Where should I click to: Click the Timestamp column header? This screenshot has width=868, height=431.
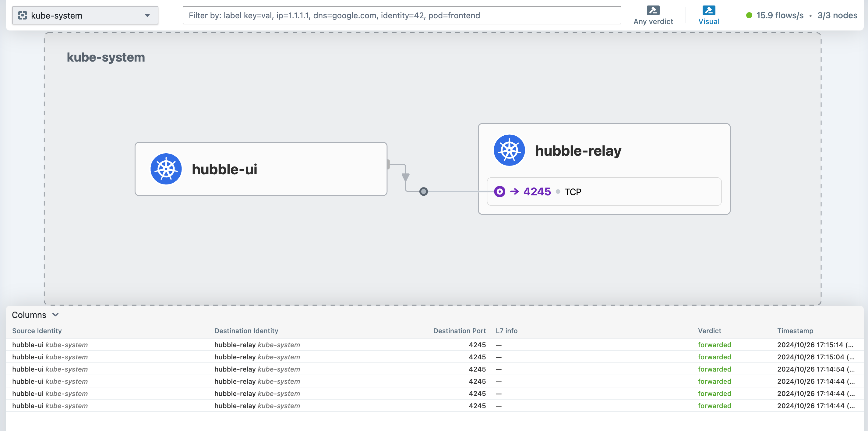click(x=795, y=330)
